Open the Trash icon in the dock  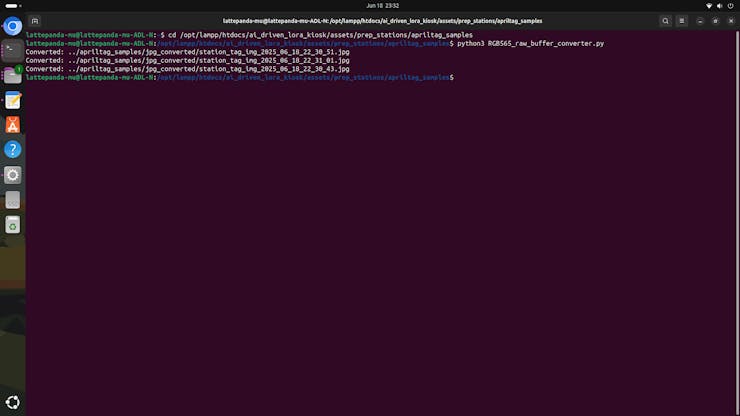pos(13,225)
